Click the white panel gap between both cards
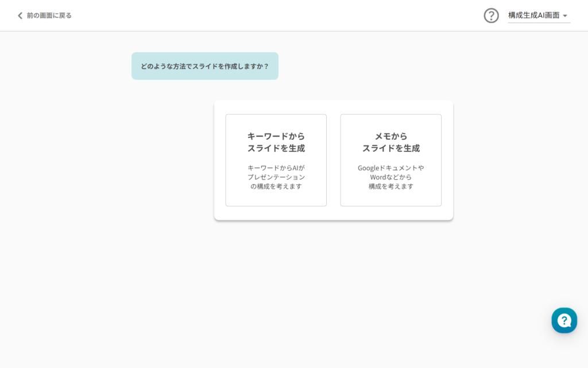Image resolution: width=588 pixels, height=368 pixels. point(334,160)
